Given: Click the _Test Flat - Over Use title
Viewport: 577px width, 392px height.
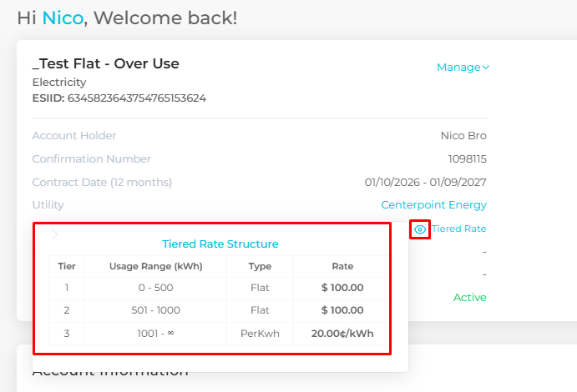Looking at the screenshot, I should [x=105, y=63].
